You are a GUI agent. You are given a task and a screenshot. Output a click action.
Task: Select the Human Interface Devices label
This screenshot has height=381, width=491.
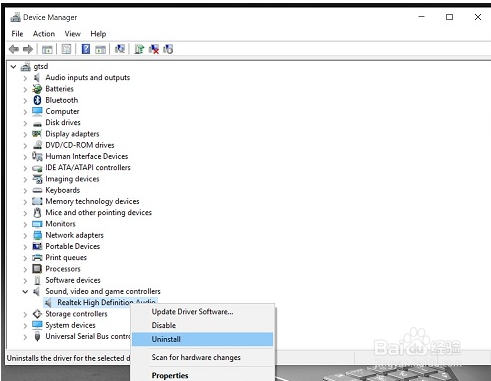pos(87,156)
